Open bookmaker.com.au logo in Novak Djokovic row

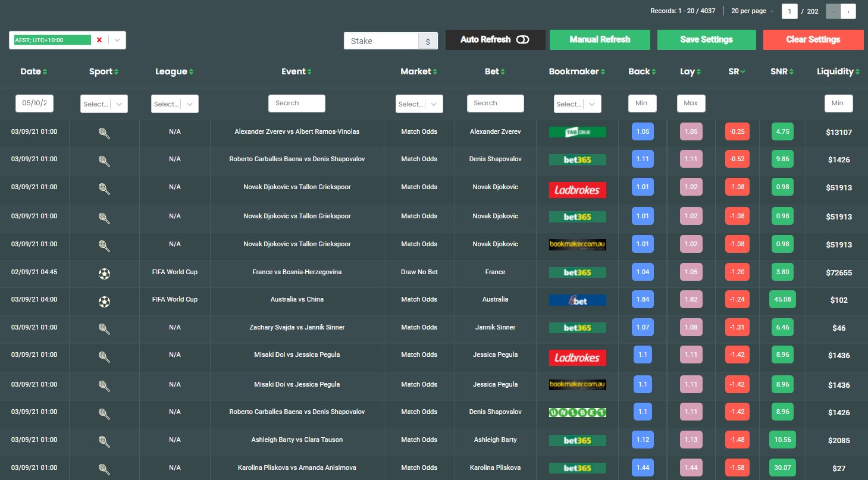(577, 244)
